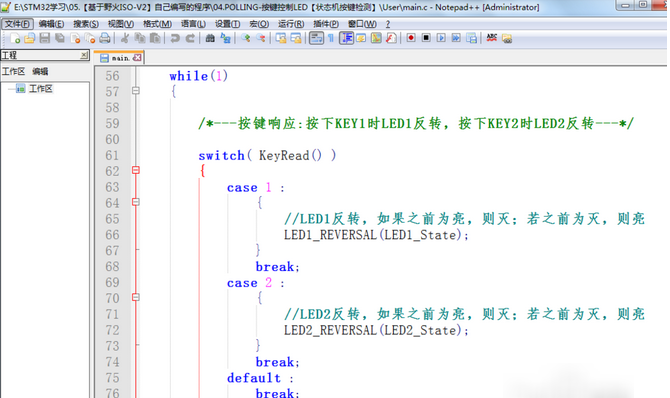Screen dimensions: 670x398
Task: Save the recorded macro icon
Action: point(471,38)
